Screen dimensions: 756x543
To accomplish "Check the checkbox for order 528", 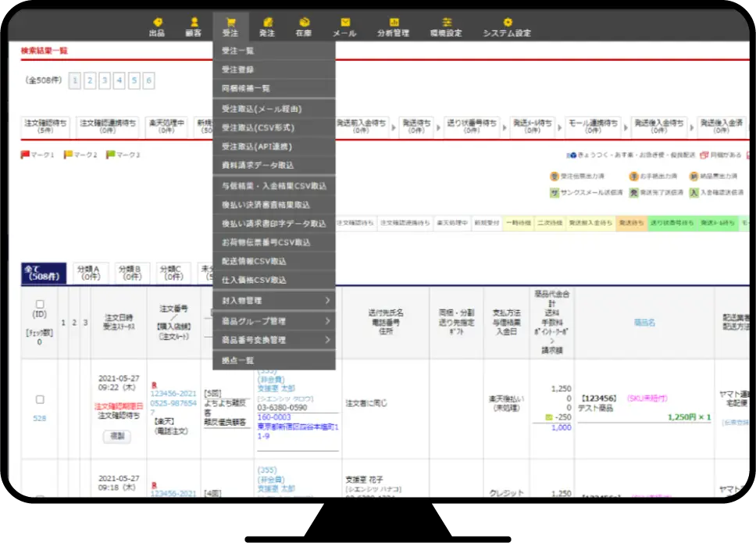I will (x=40, y=399).
